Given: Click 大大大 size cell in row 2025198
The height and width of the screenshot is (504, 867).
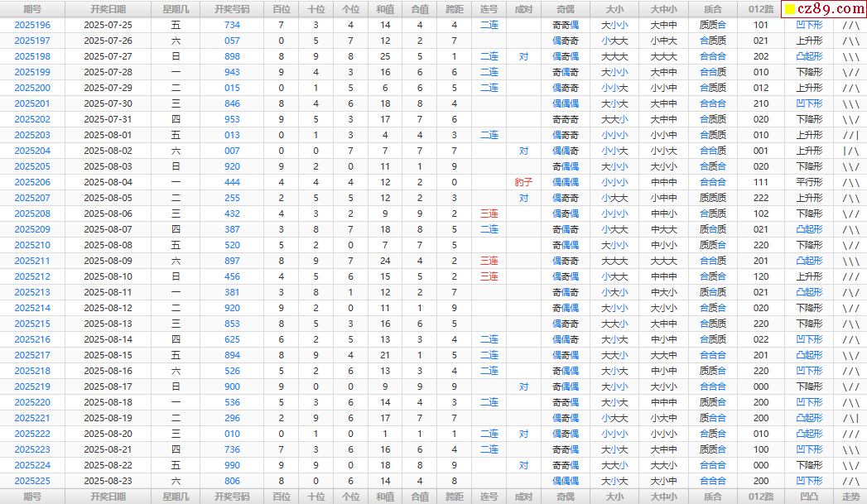Looking at the screenshot, I should pos(614,56).
